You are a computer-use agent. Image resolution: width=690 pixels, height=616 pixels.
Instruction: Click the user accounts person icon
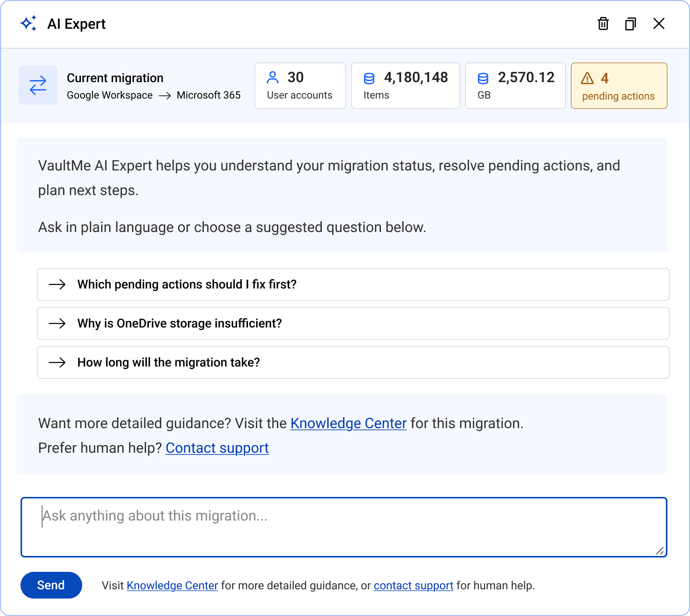(273, 78)
